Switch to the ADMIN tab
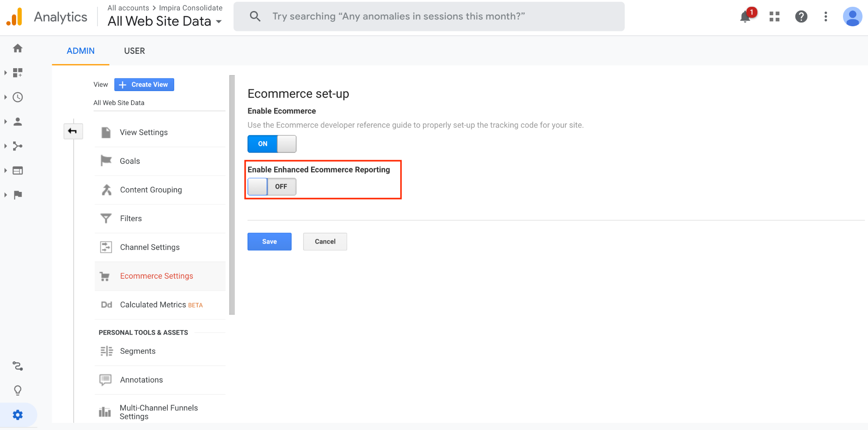This screenshot has width=868, height=430. [x=81, y=51]
